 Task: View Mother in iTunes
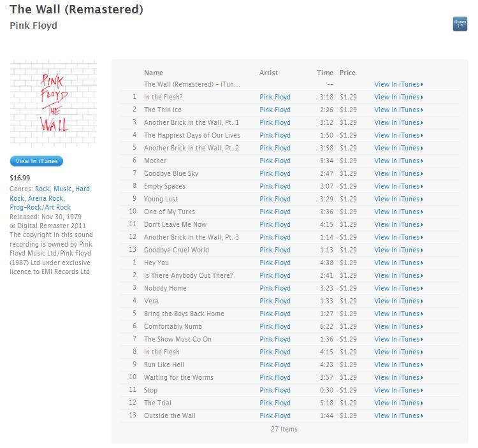coord(398,161)
